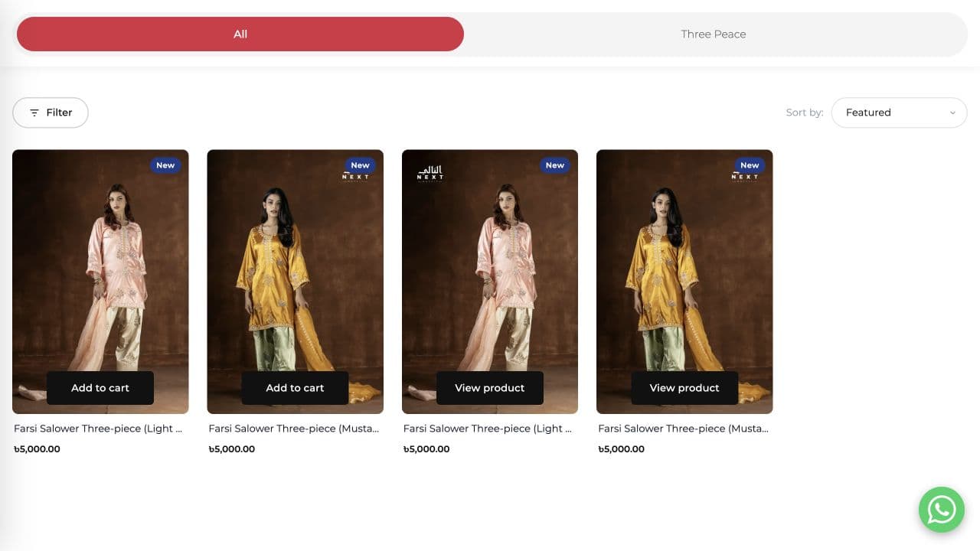This screenshot has width=980, height=551.
Task: Select the All tab
Action: point(240,34)
